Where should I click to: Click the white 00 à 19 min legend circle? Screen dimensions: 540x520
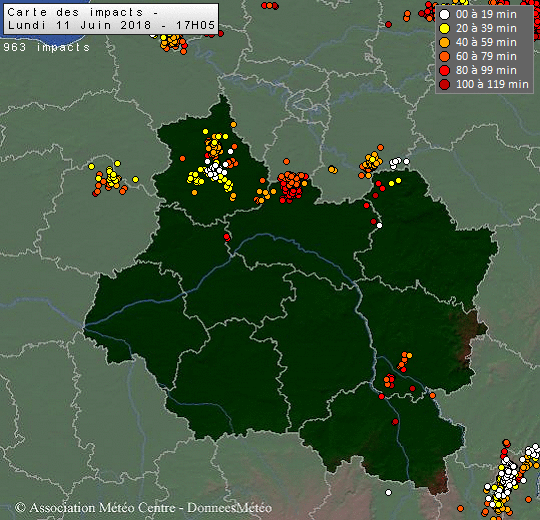tap(445, 14)
